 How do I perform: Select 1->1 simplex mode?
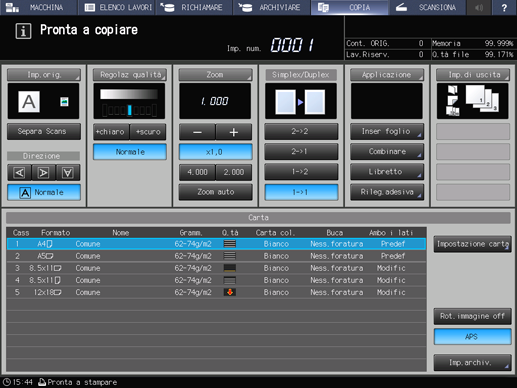tap(301, 192)
